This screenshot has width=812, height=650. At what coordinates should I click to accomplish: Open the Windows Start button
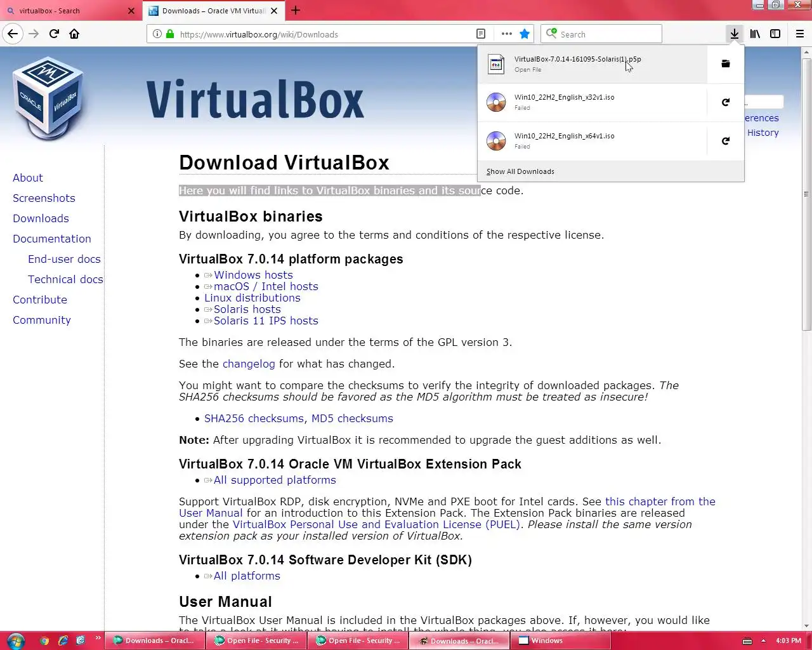(x=15, y=640)
